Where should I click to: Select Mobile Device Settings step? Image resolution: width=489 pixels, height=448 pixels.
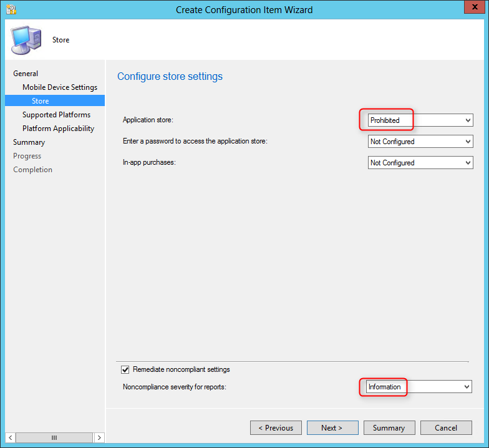(60, 87)
